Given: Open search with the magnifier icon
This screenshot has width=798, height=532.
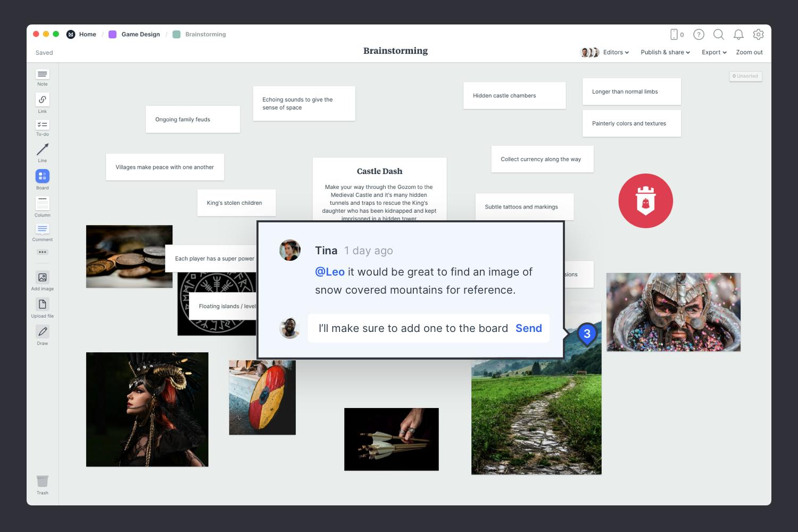Looking at the screenshot, I should tap(718, 35).
